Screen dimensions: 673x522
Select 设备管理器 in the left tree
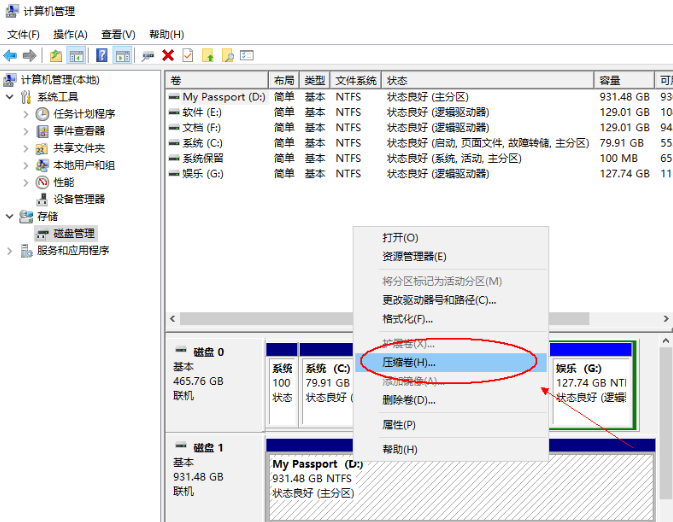(79, 199)
